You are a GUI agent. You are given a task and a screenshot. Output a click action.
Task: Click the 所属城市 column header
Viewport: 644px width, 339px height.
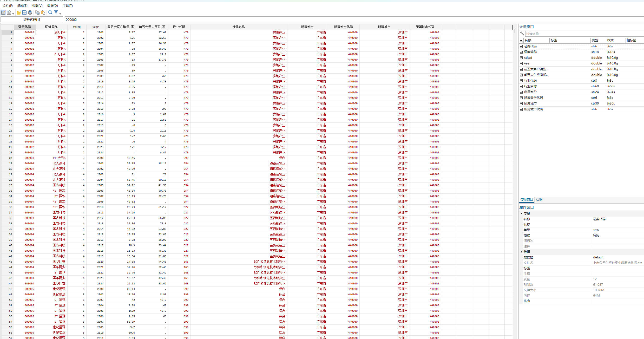(x=384, y=27)
